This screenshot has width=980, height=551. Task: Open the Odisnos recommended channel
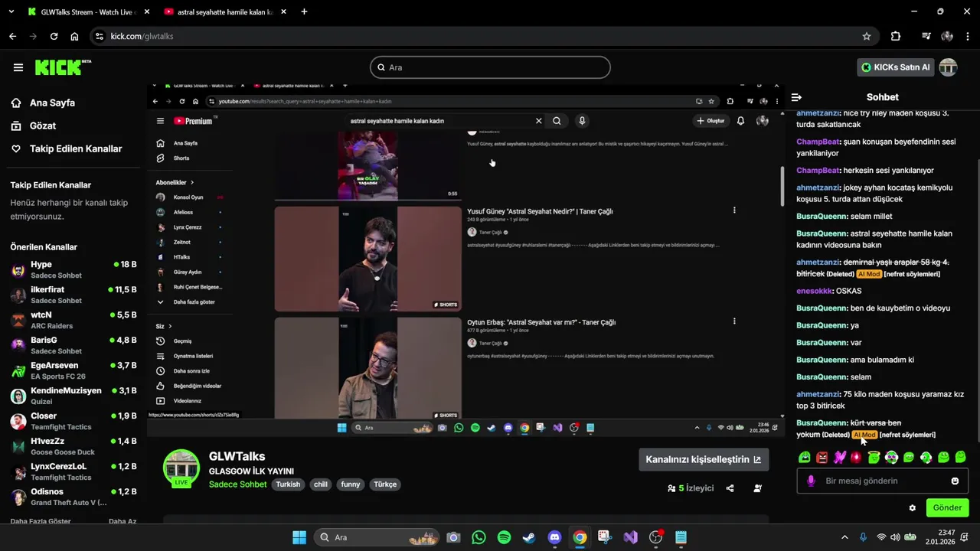73,497
